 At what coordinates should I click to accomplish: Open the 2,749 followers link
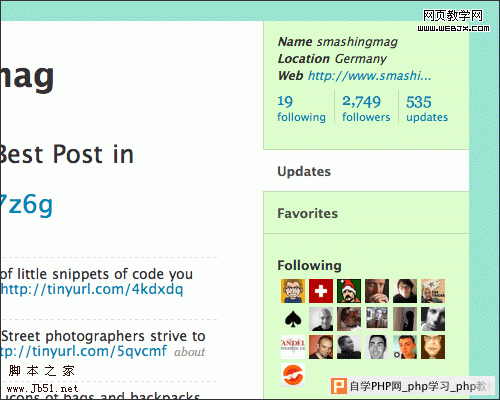[x=366, y=109]
